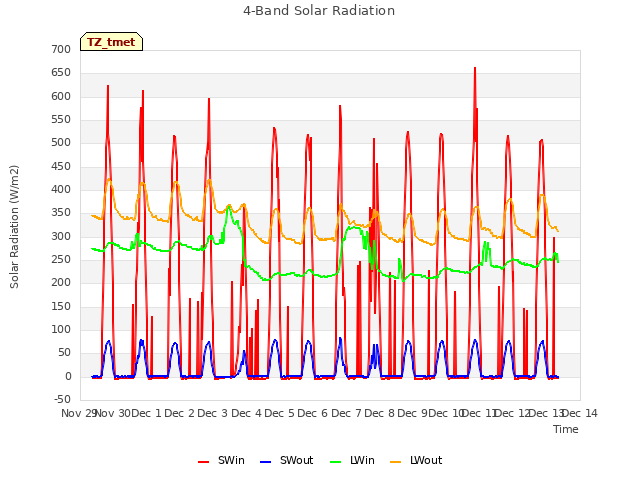Screen dimensions: 640x480
Task: Click the 700 y-axis tick label
Action: pyautogui.click(x=61, y=49)
